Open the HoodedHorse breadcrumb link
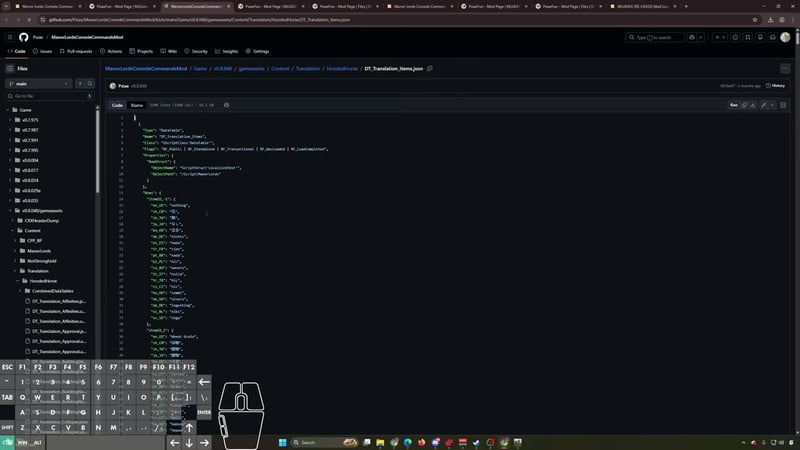This screenshot has width=800, height=450. (342, 68)
